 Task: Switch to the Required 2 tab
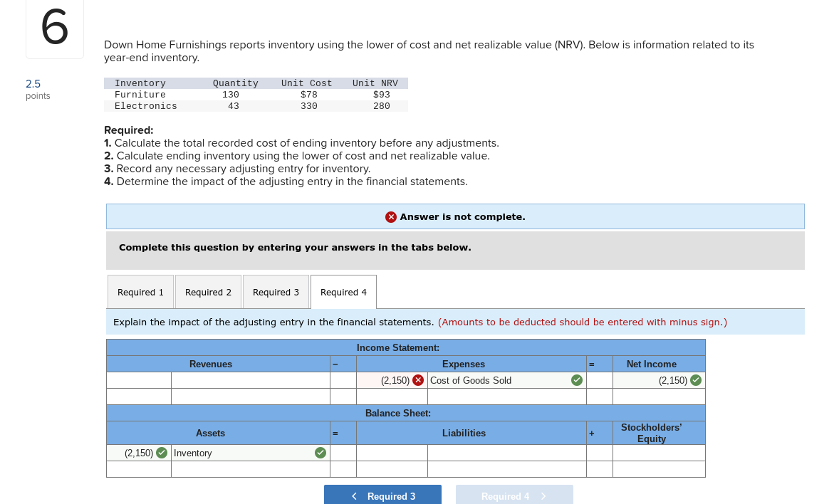pyautogui.click(x=208, y=292)
